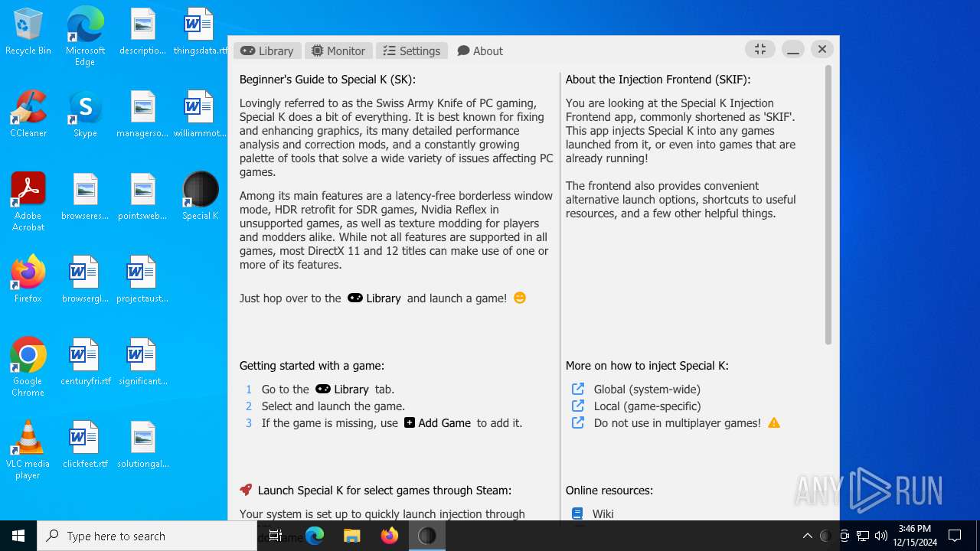Open Google Chrome desktop shortcut
Screen dimensions: 980x551
(28, 367)
